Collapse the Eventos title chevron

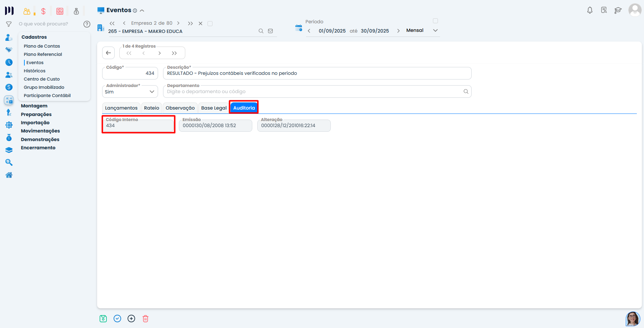pos(142,11)
